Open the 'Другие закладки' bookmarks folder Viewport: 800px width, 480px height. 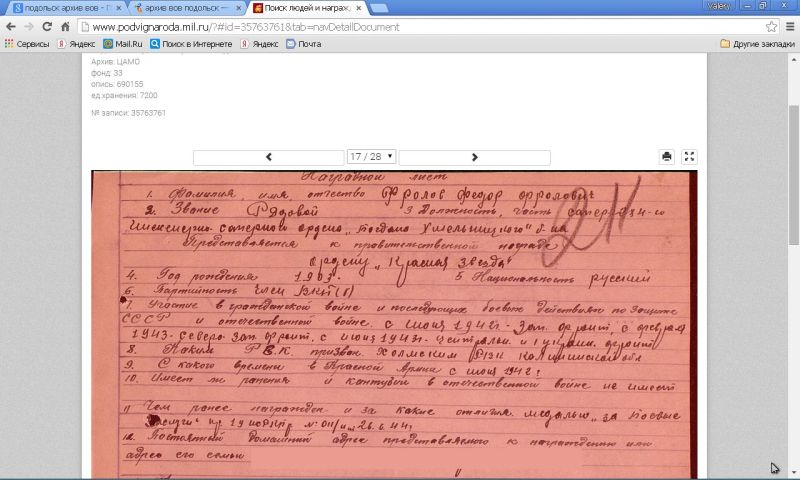coord(756,44)
